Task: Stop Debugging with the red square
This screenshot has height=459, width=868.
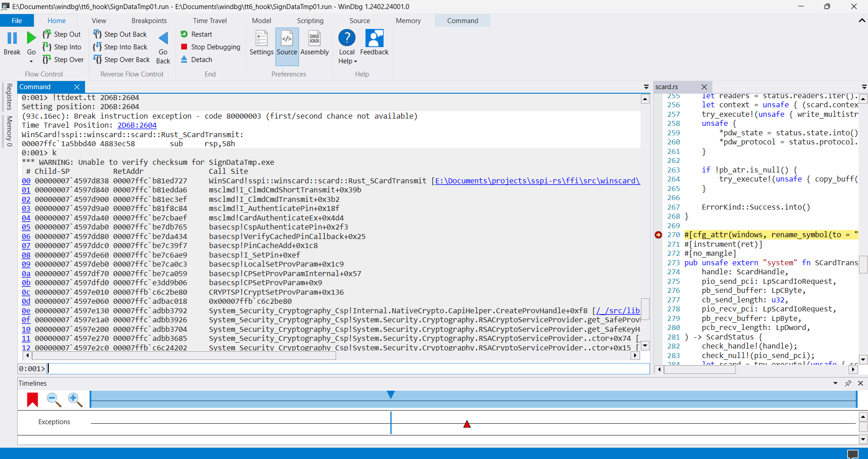Action: click(184, 47)
